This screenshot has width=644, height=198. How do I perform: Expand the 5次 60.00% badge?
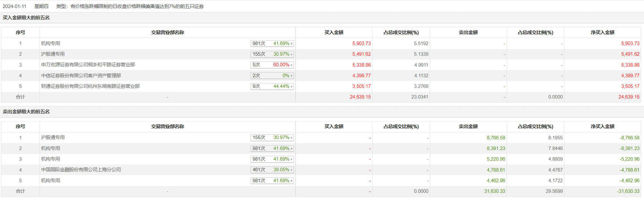272,65
